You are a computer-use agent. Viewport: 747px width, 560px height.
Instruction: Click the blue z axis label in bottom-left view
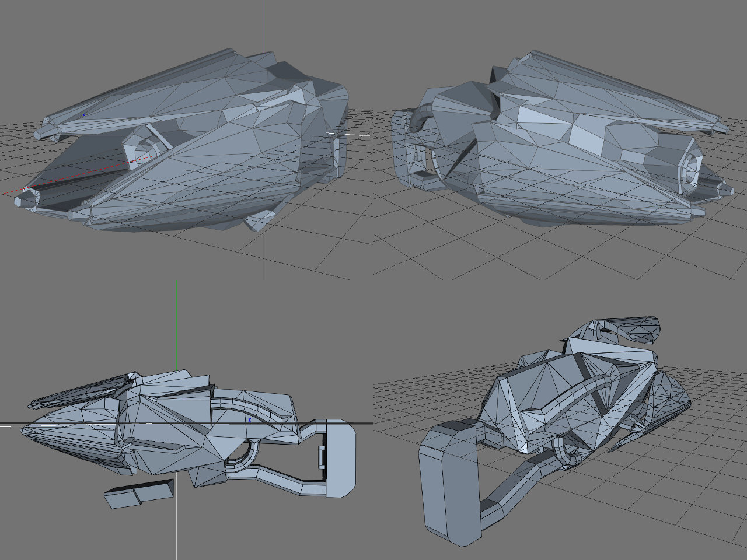pos(249,419)
